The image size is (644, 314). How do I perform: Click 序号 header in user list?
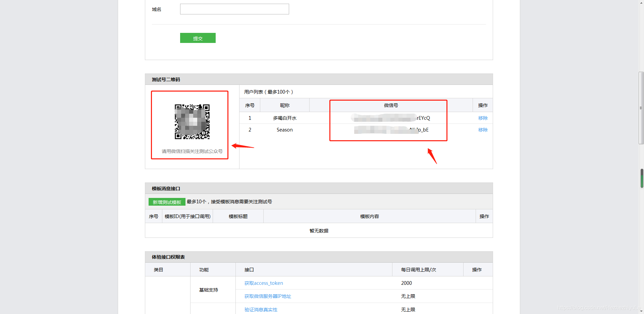(x=250, y=105)
